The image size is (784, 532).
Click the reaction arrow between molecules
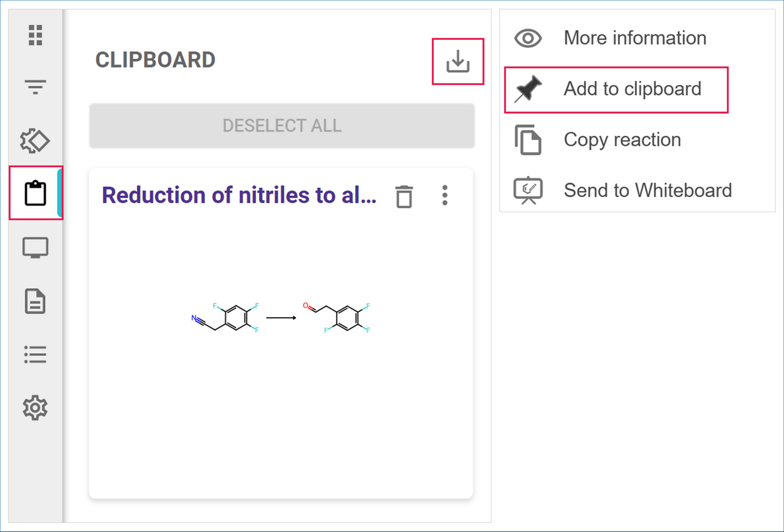click(x=281, y=318)
